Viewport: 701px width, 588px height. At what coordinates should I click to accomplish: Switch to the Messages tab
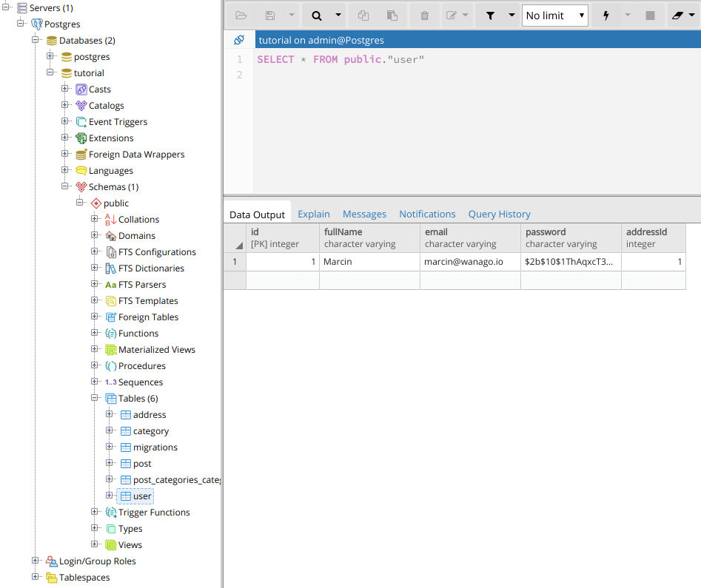[x=364, y=214]
